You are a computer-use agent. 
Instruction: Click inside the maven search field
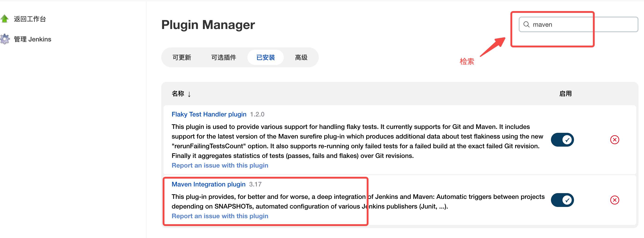coord(562,24)
